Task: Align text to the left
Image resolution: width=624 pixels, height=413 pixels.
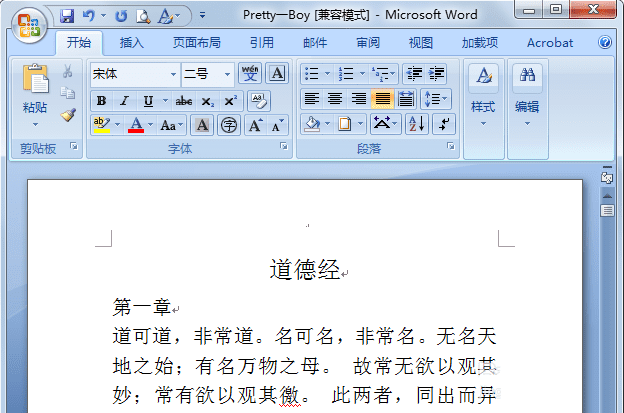Action: click(x=312, y=99)
